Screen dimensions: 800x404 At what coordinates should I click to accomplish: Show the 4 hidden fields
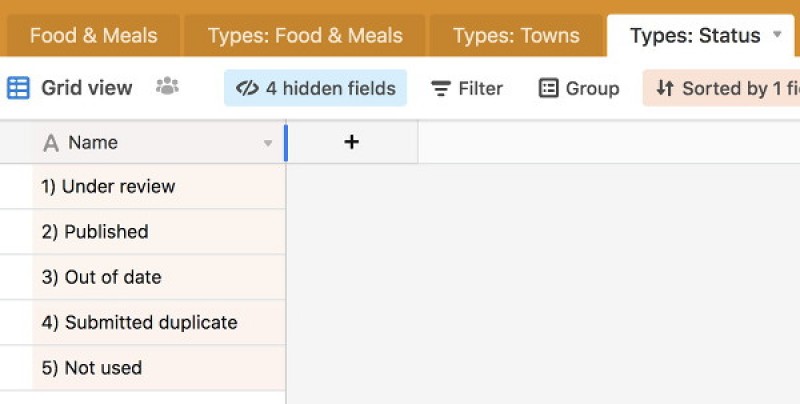click(x=330, y=88)
